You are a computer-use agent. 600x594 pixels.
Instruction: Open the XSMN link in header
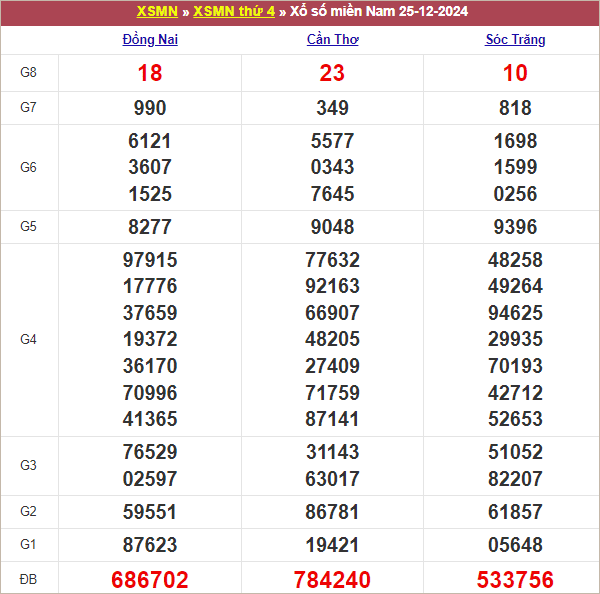(x=157, y=11)
